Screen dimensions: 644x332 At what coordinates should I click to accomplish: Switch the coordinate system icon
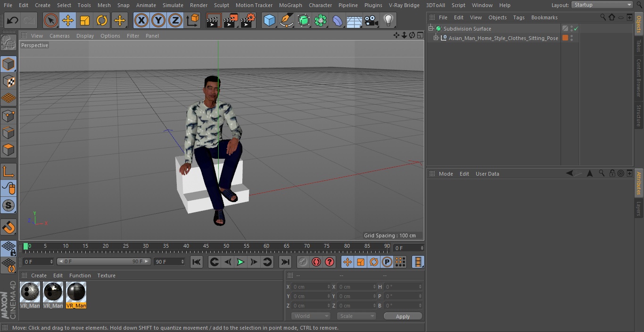[193, 21]
